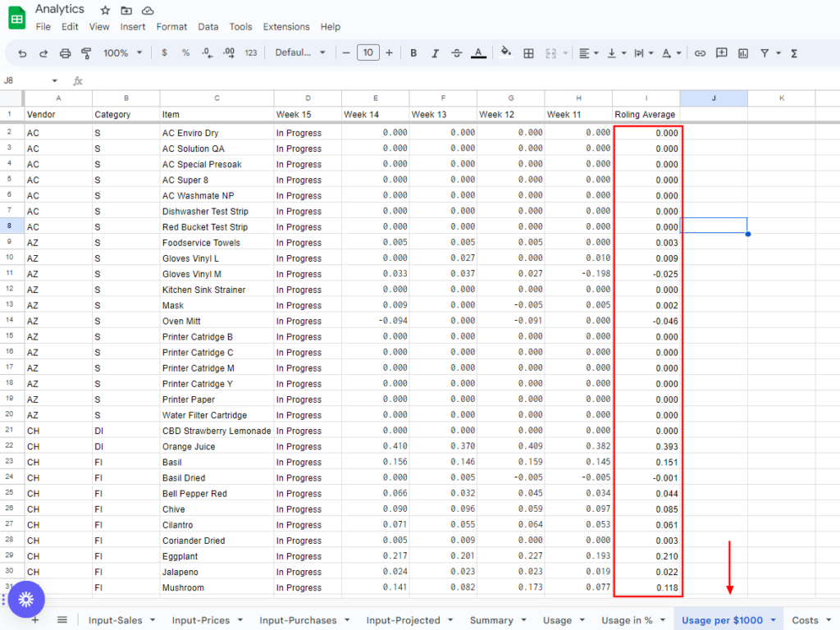Star the Analytics document

tap(105, 10)
